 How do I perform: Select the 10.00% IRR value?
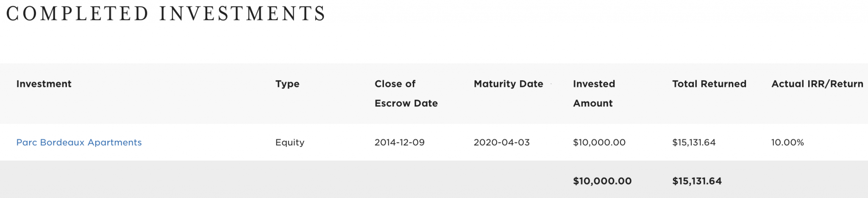(x=787, y=142)
